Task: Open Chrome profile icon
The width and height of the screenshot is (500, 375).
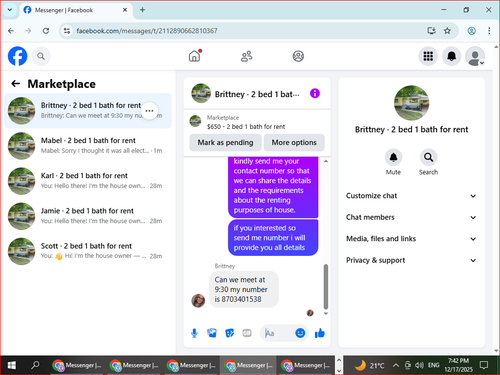Action: pos(471,31)
